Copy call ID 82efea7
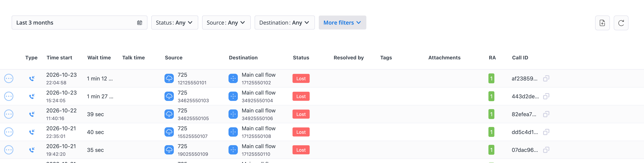The height and width of the screenshot is (163, 644). point(546,114)
